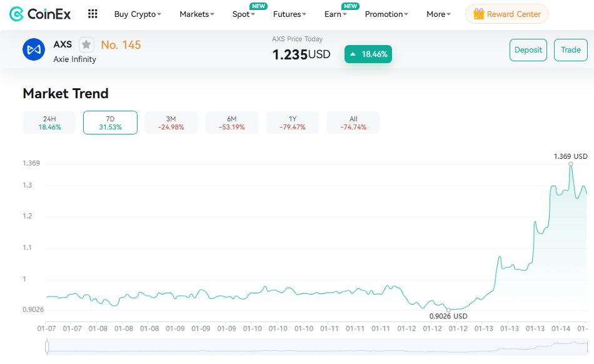The width and height of the screenshot is (594, 364).
Task: Click the gift icon in Reward Center
Action: pos(478,14)
